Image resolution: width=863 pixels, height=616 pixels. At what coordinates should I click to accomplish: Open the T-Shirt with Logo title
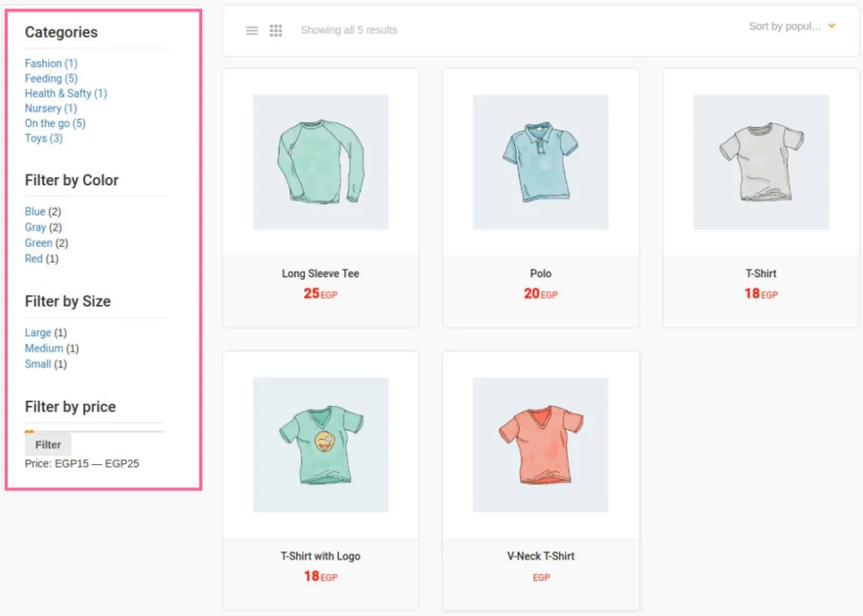(x=320, y=556)
